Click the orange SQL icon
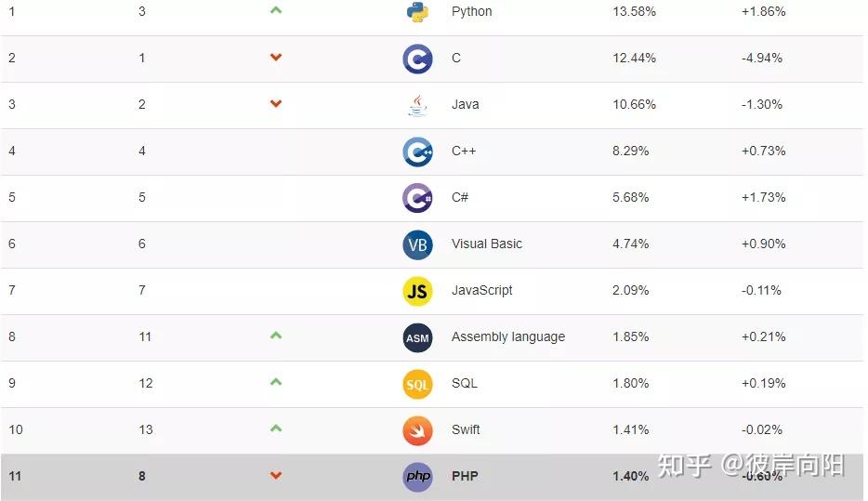Screen dimensions: 868x501 (x=417, y=384)
